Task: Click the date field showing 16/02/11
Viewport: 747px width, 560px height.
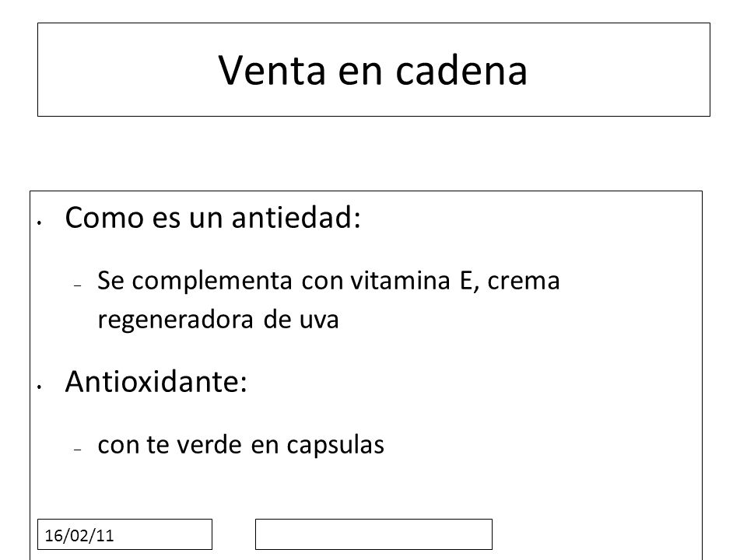Action: 124,534
